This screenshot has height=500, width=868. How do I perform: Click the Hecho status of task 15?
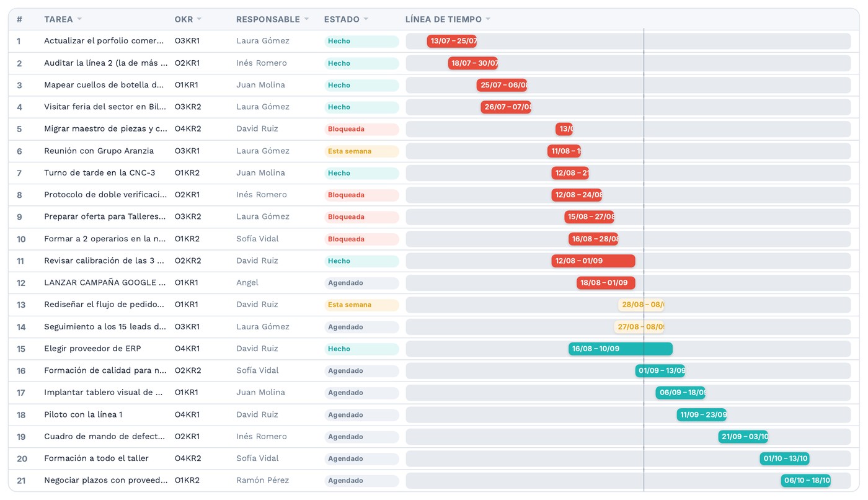[361, 349]
